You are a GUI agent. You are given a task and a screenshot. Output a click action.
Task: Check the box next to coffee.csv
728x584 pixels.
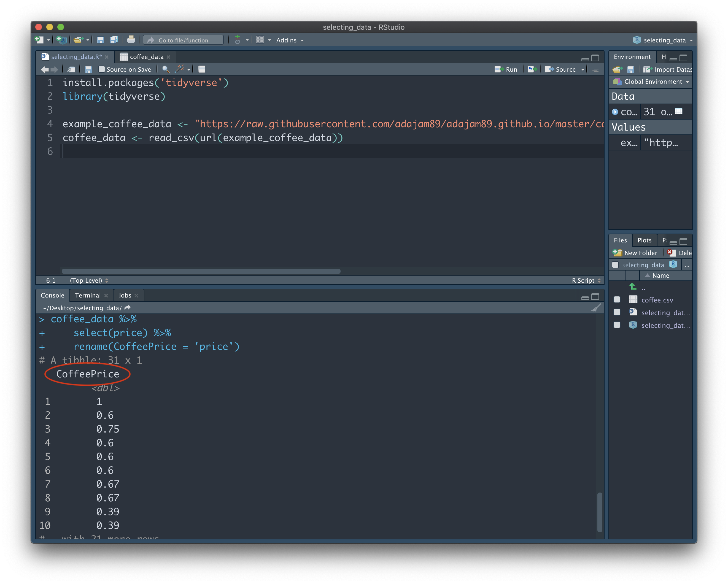click(x=617, y=299)
